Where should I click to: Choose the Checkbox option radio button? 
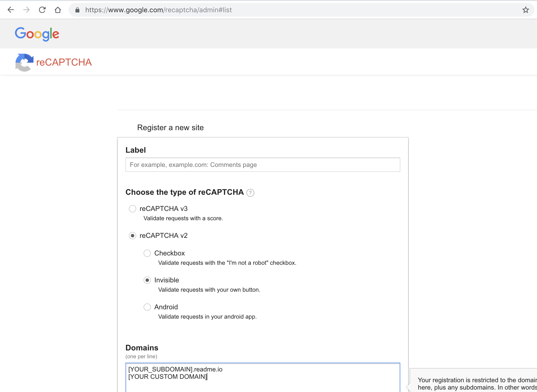pyautogui.click(x=147, y=253)
